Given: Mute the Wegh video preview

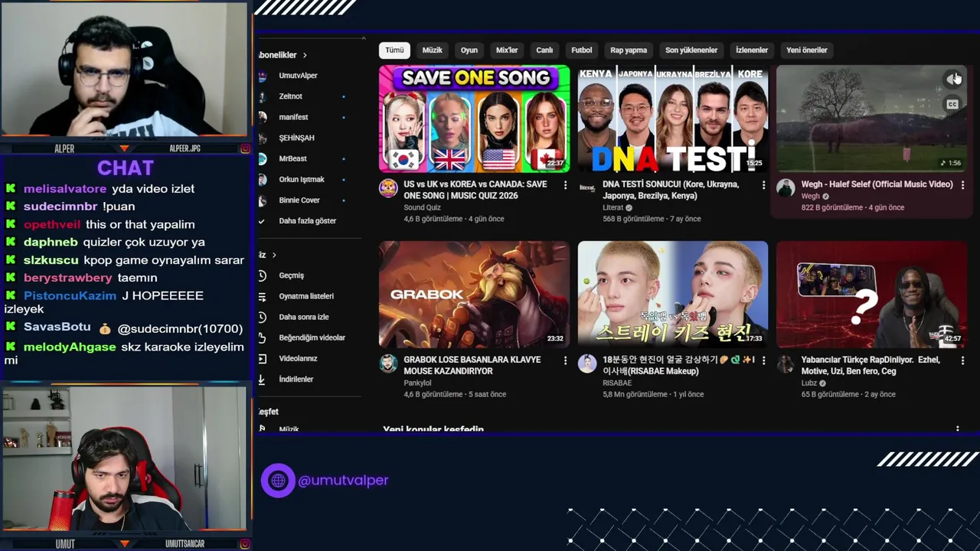Looking at the screenshot, I should click(952, 79).
